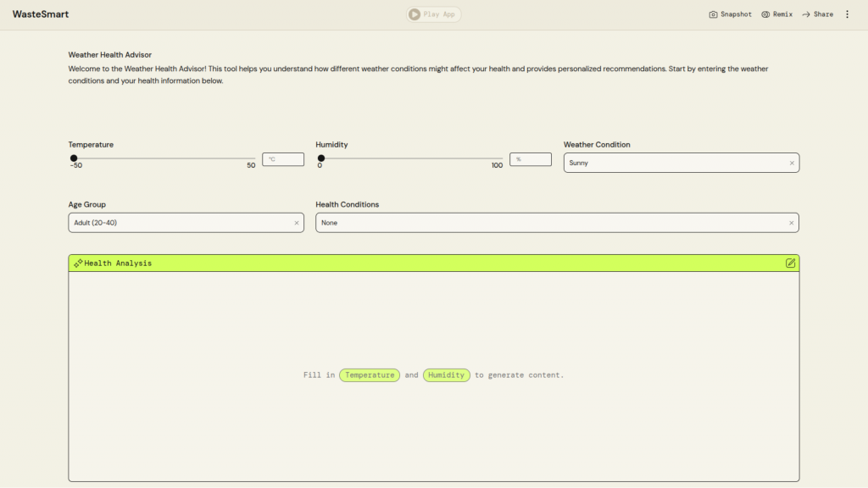Image resolution: width=868 pixels, height=488 pixels.
Task: Open the three-dot more options menu
Action: (847, 14)
